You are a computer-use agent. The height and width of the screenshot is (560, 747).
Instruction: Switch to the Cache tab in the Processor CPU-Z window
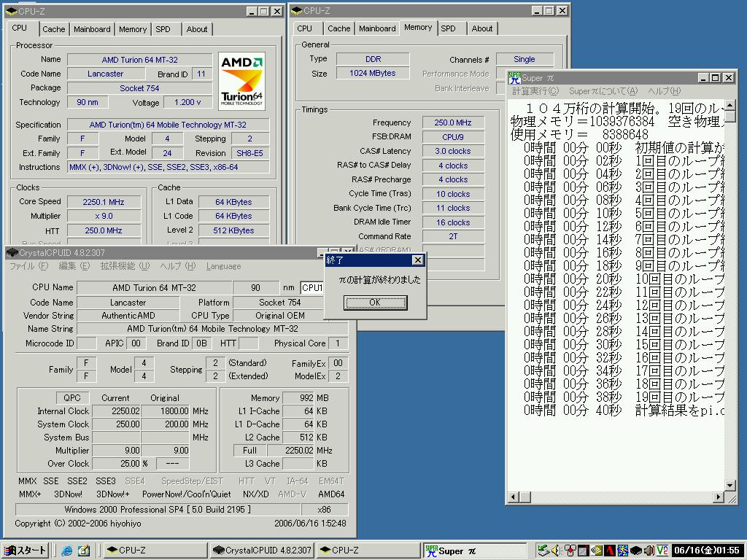point(54,29)
